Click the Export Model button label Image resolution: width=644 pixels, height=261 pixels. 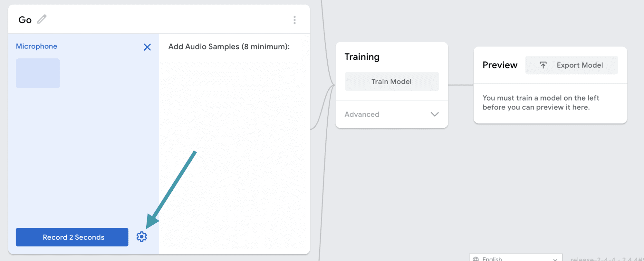(580, 65)
